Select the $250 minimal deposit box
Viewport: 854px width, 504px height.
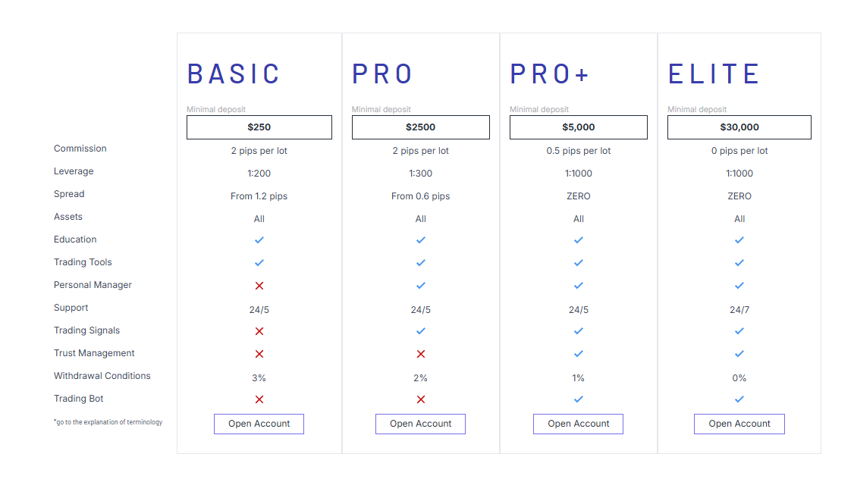click(x=259, y=127)
